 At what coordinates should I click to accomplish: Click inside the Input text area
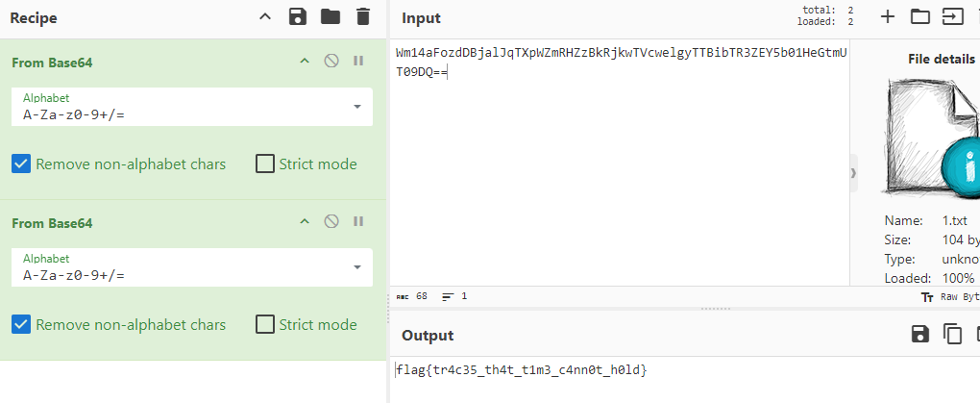click(615, 173)
